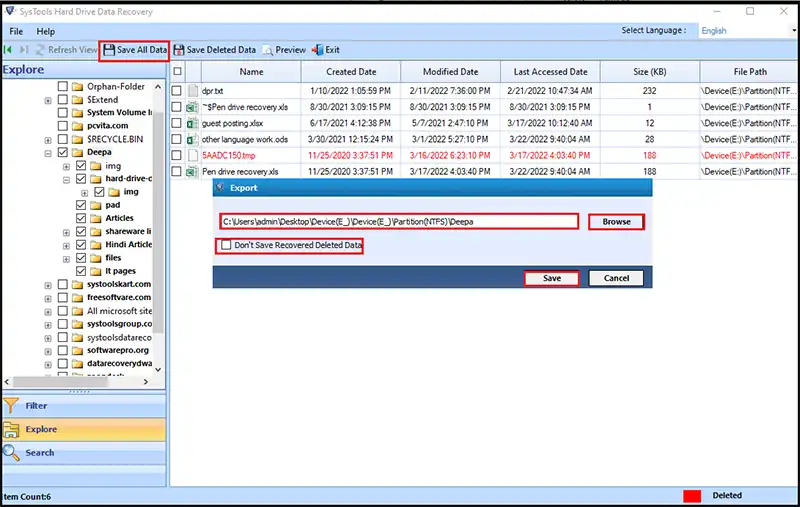Click the All microsoft site folder icon
This screenshot has height=507, width=800.
click(78, 311)
